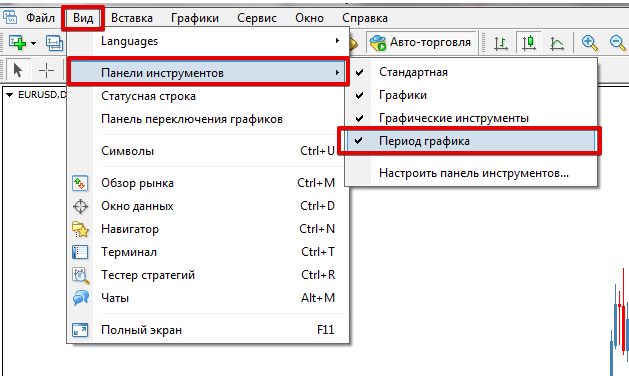The image size is (629, 376).
Task: Open Настроить панель инструментов dialog
Action: (471, 173)
